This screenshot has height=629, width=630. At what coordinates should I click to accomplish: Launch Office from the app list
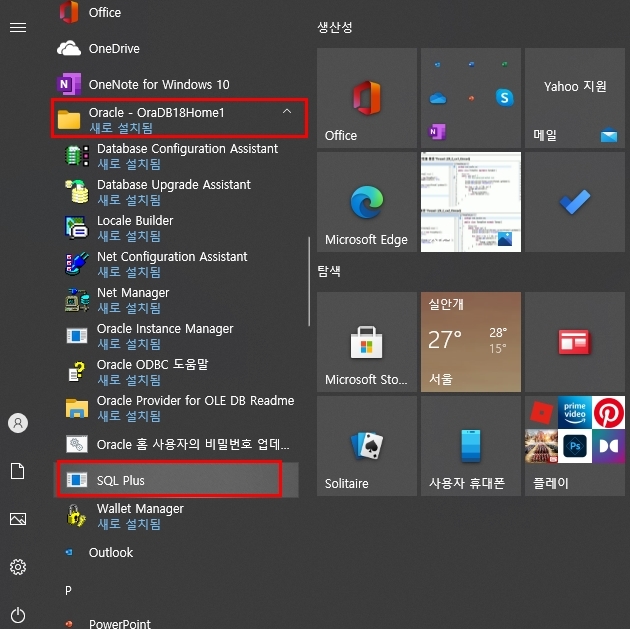[x=176, y=12]
